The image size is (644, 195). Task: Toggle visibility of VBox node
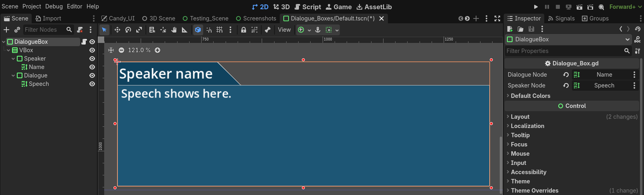point(92,50)
